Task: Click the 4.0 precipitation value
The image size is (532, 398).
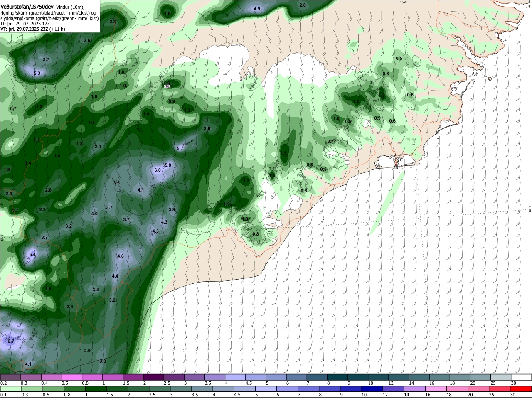Action: click(94, 214)
